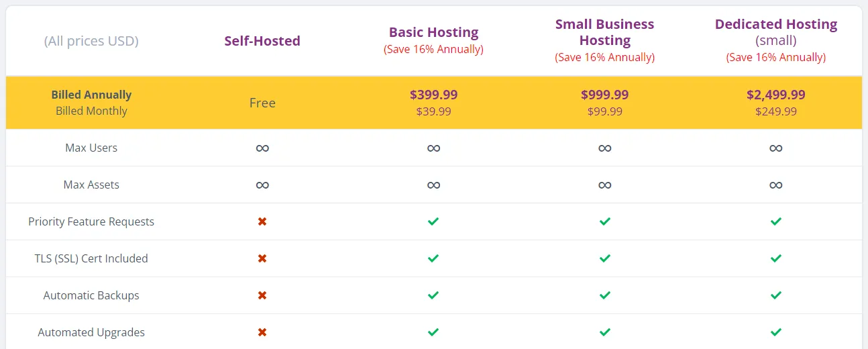Click Self-Hosted Max Users infinity symbol
The width and height of the screenshot is (868, 349).
coord(262,148)
